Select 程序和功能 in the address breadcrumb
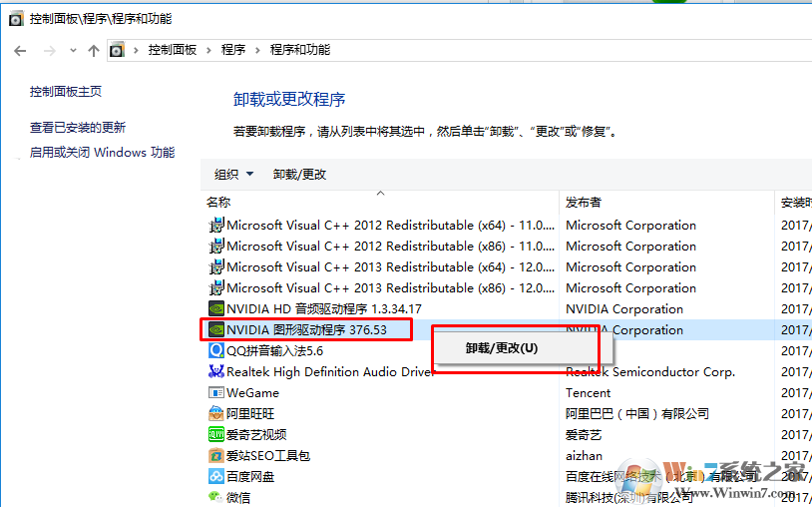The height and width of the screenshot is (507, 812). (300, 50)
